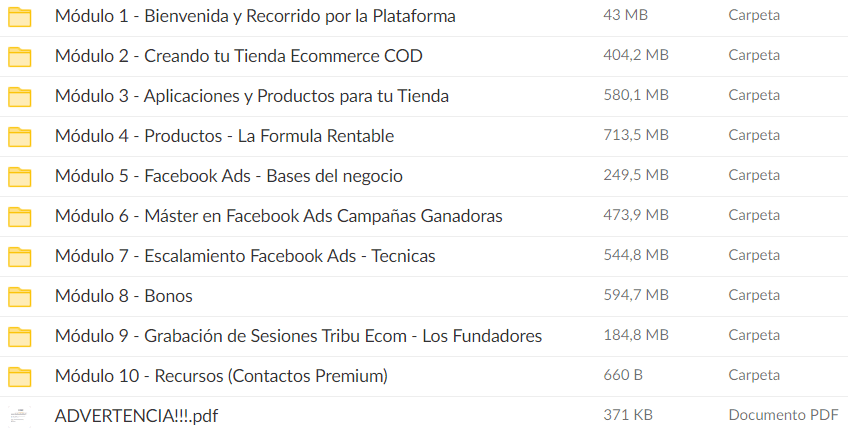Open Módulo 3 - Aplicaciones y Productos
This screenshot has height=431, width=848.
point(251,96)
